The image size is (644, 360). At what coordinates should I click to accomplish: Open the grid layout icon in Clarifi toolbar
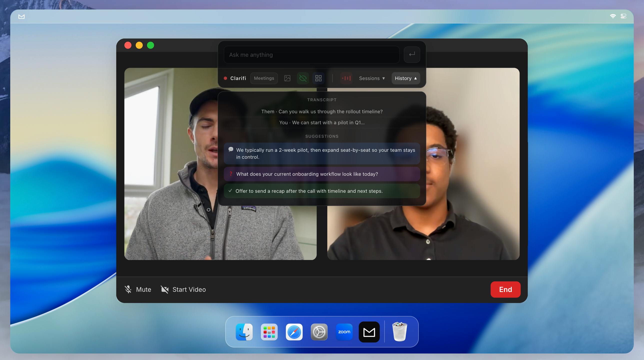[x=318, y=78]
